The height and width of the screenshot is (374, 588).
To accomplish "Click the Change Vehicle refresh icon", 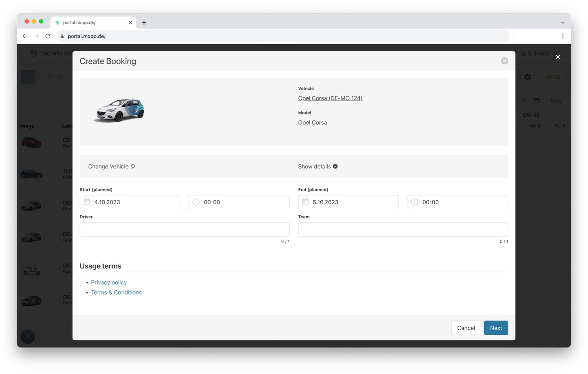I will coord(133,166).
